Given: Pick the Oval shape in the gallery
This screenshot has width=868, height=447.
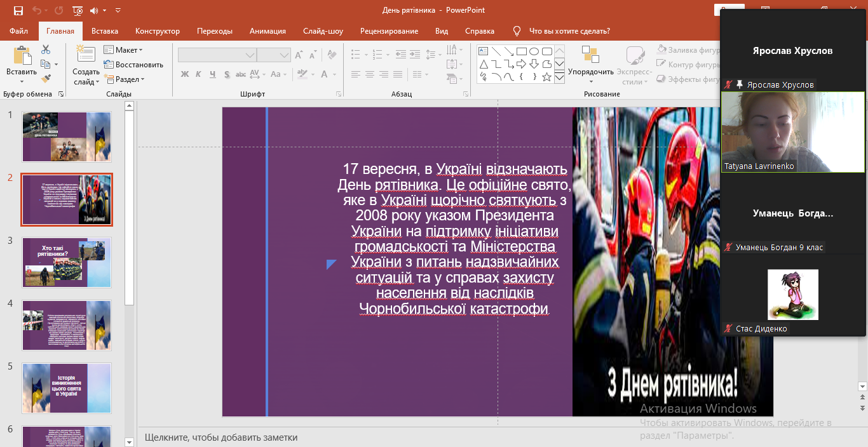Looking at the screenshot, I should tap(534, 51).
